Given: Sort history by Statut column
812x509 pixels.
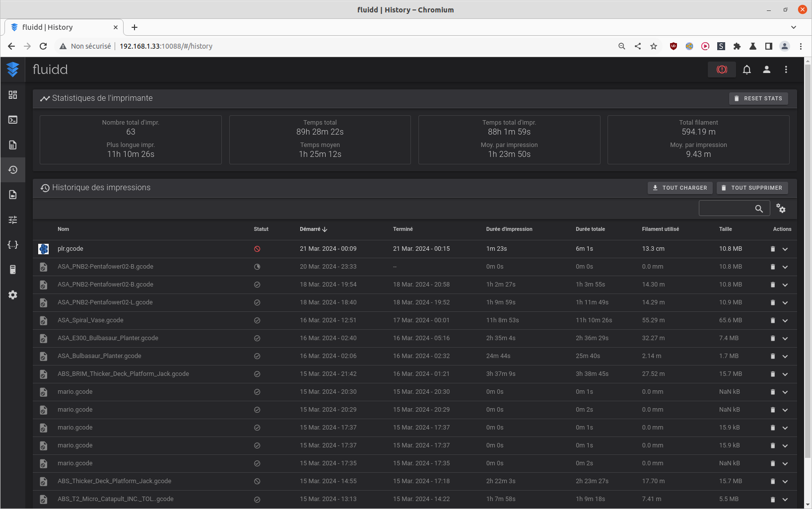Looking at the screenshot, I should [x=261, y=229].
